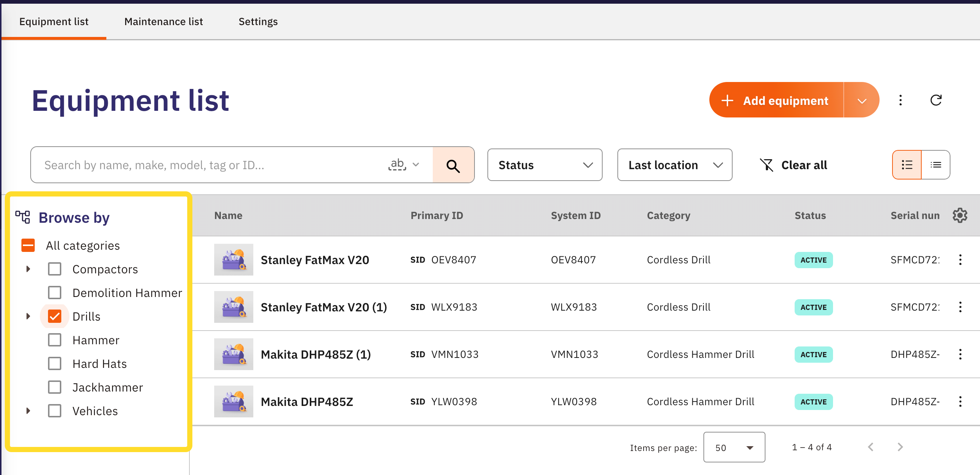The width and height of the screenshot is (980, 475).
Task: Open the table column settings gear
Action: pos(960,215)
